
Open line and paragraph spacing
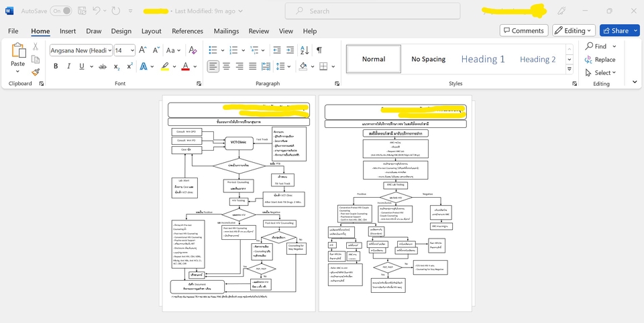(x=280, y=66)
